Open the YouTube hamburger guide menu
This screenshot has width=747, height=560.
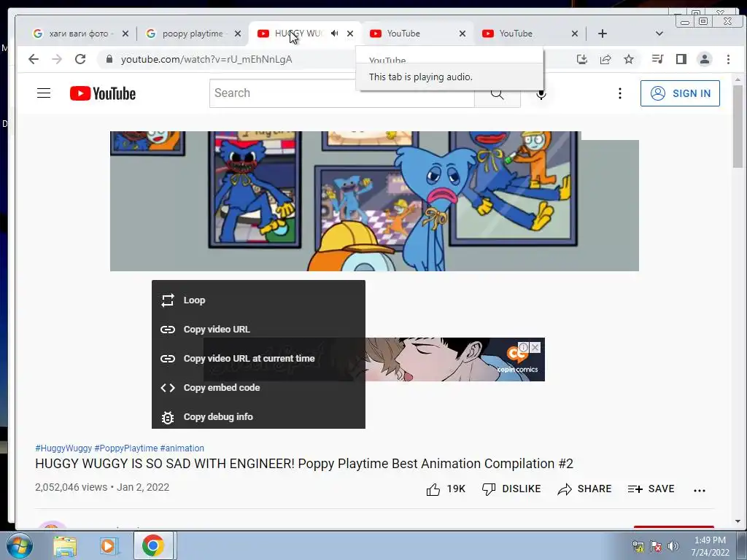pyautogui.click(x=44, y=93)
